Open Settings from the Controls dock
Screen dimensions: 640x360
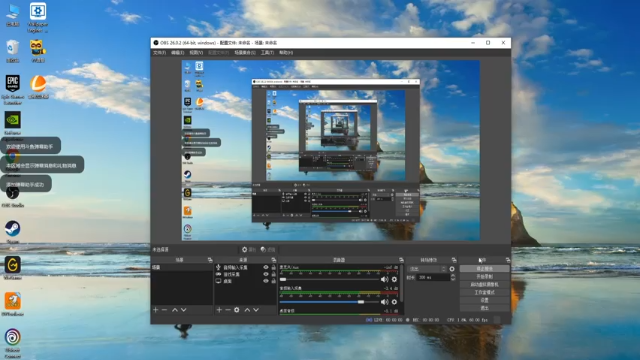[484, 300]
